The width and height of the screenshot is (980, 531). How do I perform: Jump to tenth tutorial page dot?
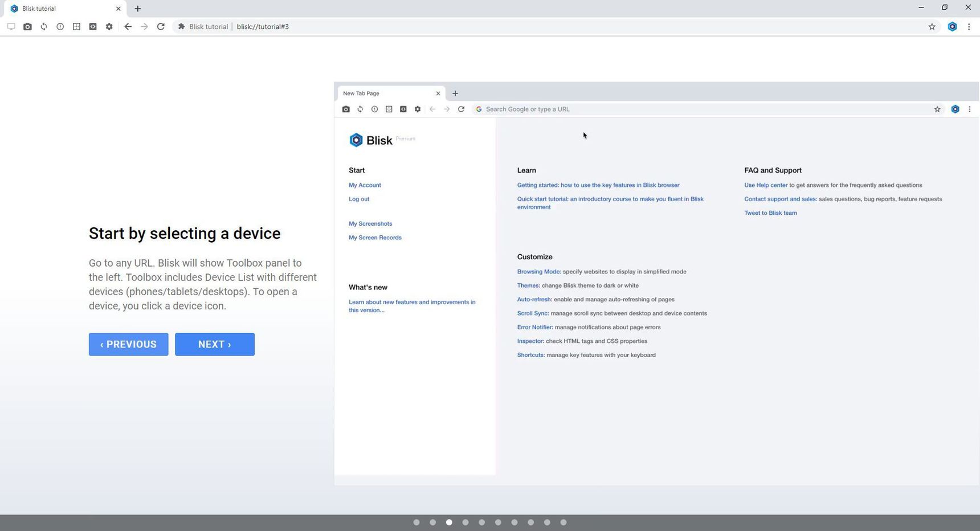(x=563, y=522)
